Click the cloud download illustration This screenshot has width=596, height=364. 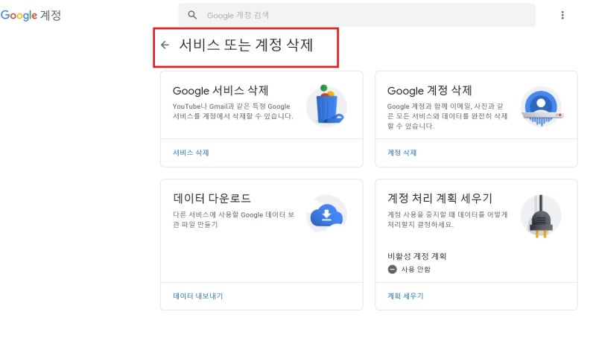pyautogui.click(x=326, y=214)
